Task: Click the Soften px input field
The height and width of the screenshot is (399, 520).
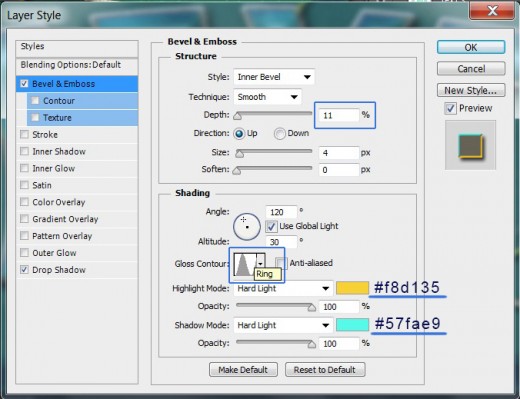Action: tap(339, 170)
